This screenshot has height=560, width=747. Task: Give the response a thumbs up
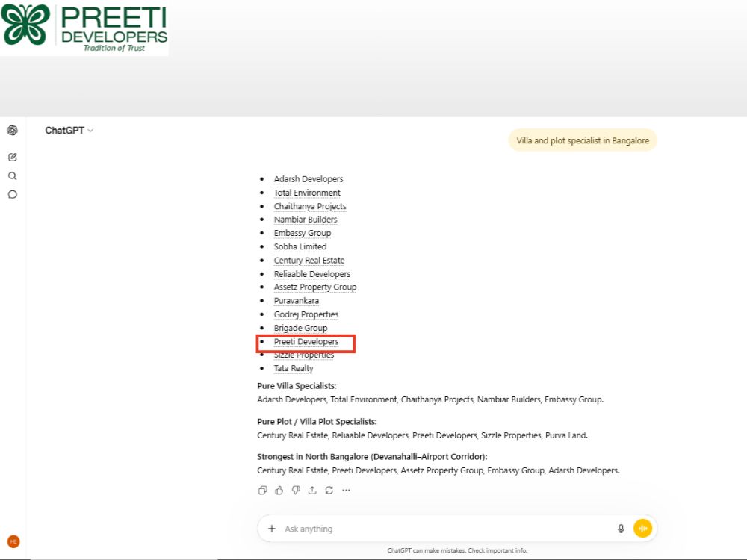point(279,490)
